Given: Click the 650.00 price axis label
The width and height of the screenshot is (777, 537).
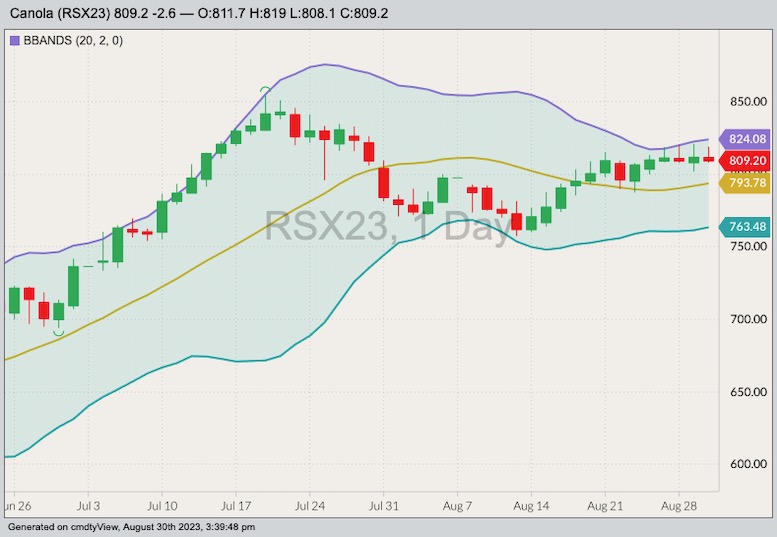Looking at the screenshot, I should 748,392.
